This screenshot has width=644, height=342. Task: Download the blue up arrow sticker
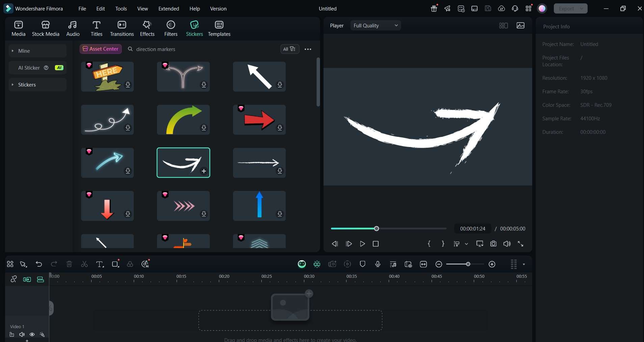280,214
